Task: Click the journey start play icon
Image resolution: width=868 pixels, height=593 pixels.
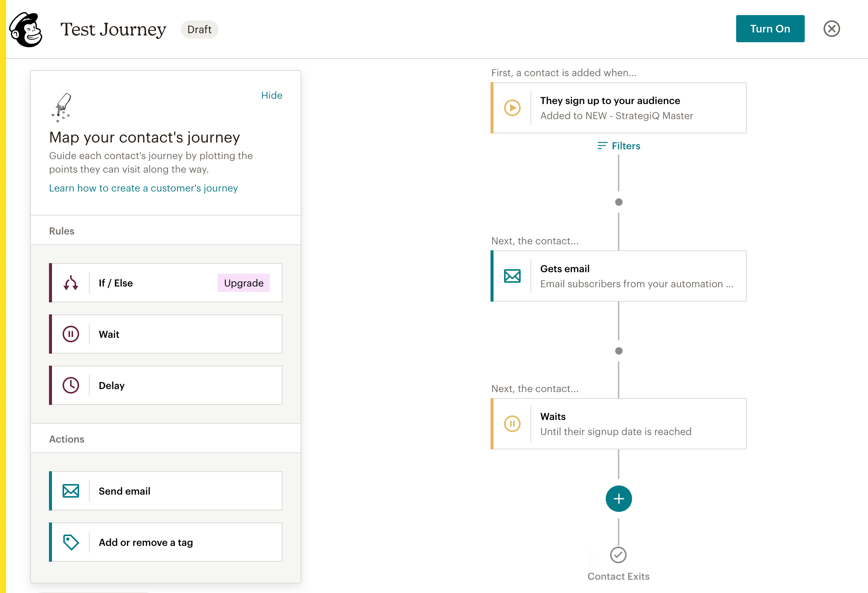Action: tap(514, 107)
